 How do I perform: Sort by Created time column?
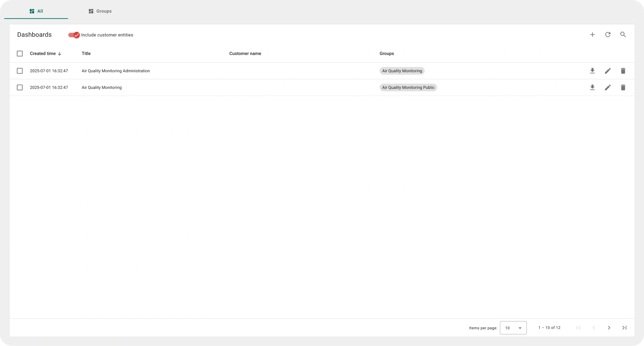pos(43,53)
